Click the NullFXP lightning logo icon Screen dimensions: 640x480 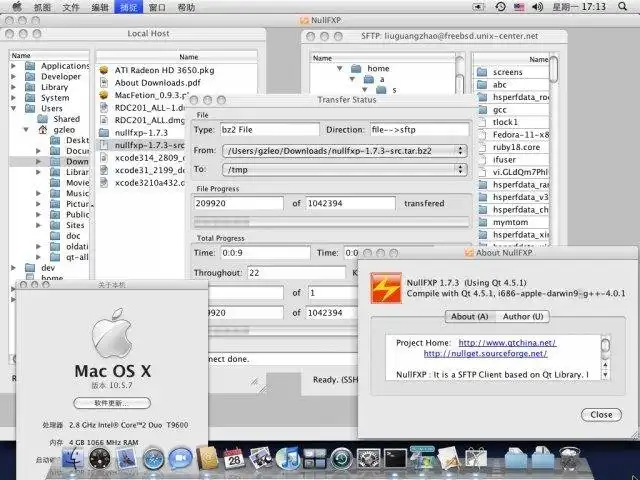(x=386, y=288)
